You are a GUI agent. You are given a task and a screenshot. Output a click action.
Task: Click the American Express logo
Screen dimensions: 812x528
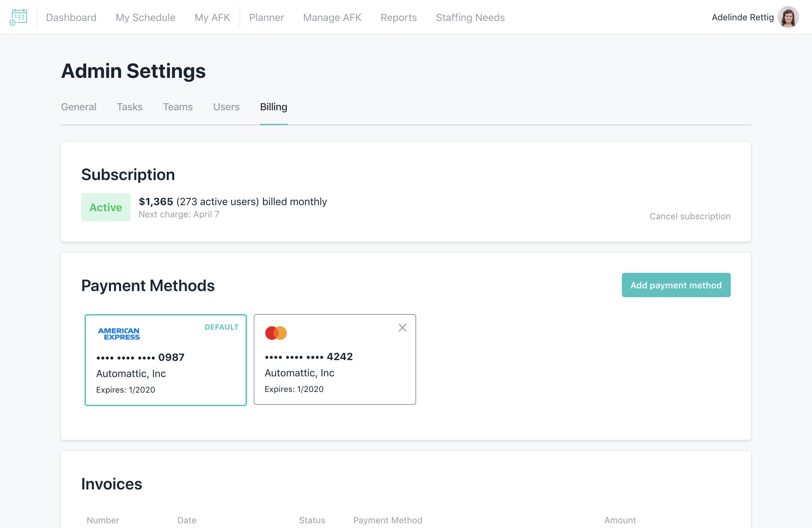coord(119,334)
